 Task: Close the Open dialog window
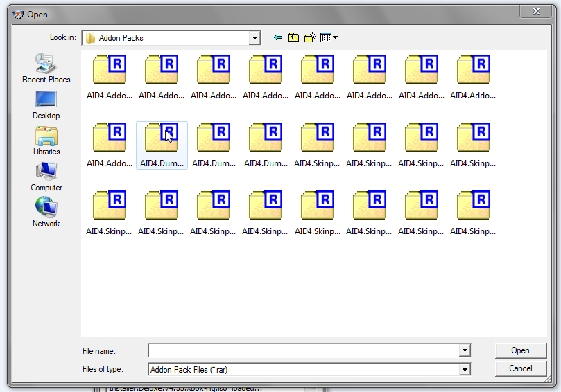[x=537, y=11]
